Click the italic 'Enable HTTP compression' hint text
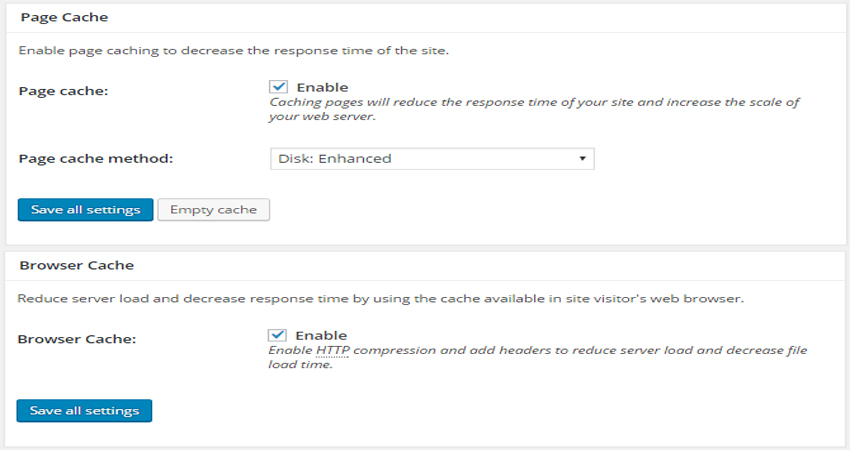 click(x=537, y=357)
